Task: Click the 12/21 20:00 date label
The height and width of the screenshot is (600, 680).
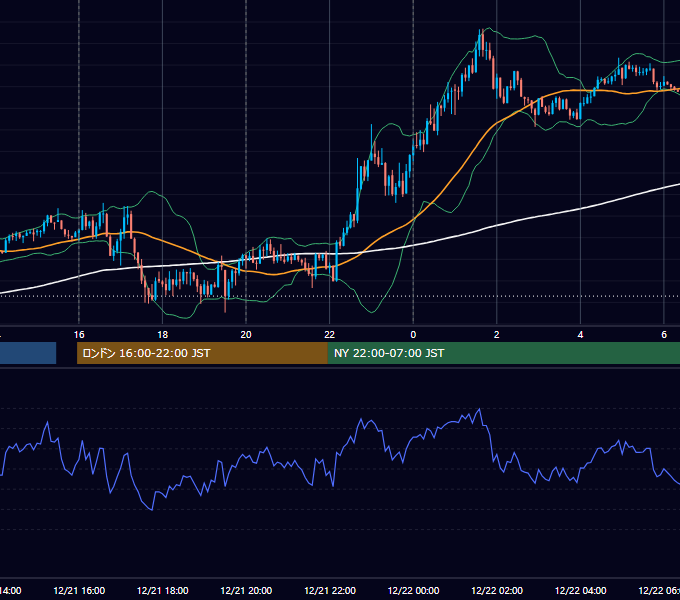Action: [x=246, y=590]
